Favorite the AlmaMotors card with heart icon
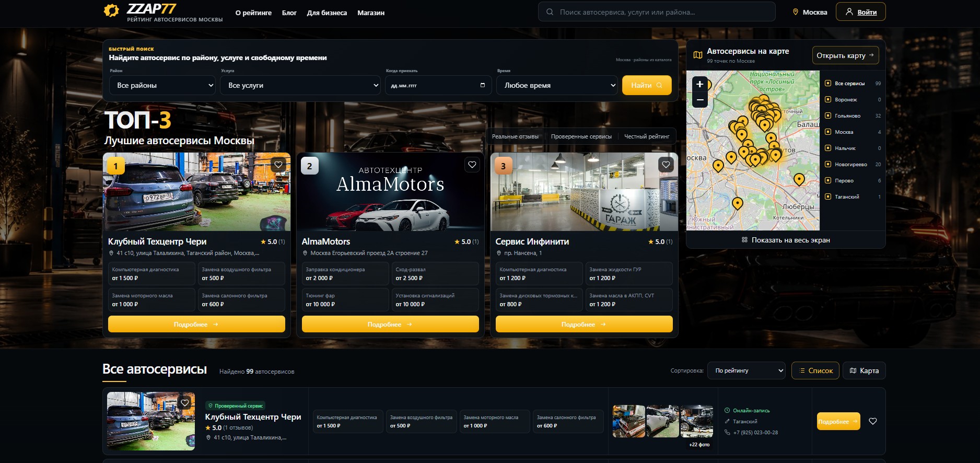Viewport: 980px width, 463px height. pyautogui.click(x=472, y=165)
